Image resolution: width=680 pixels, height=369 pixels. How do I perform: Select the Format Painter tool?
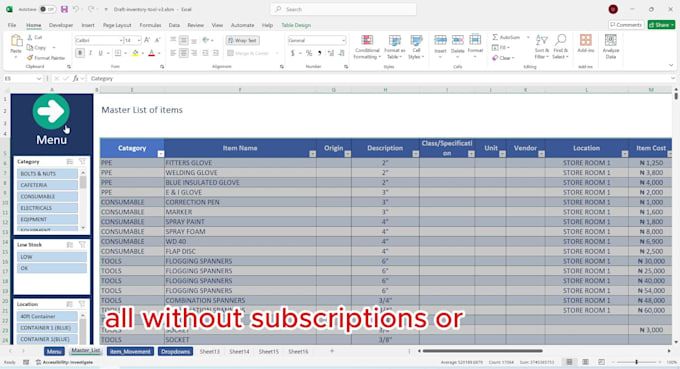[x=46, y=58]
